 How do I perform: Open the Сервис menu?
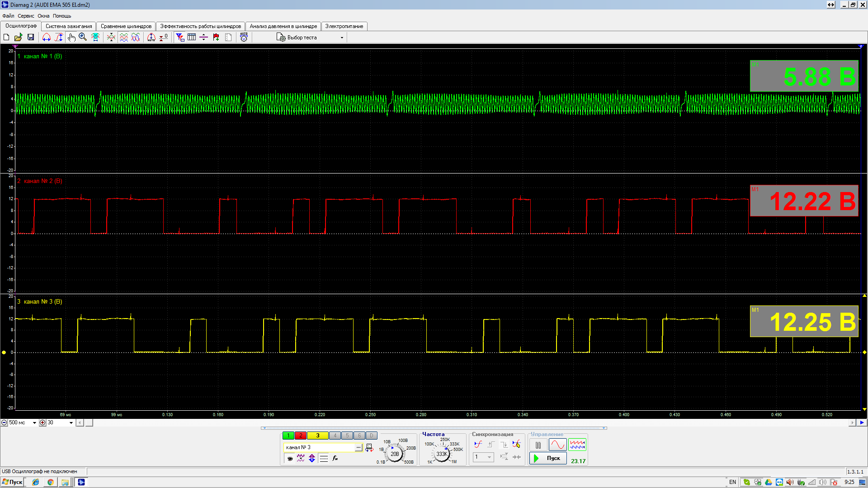click(26, 16)
